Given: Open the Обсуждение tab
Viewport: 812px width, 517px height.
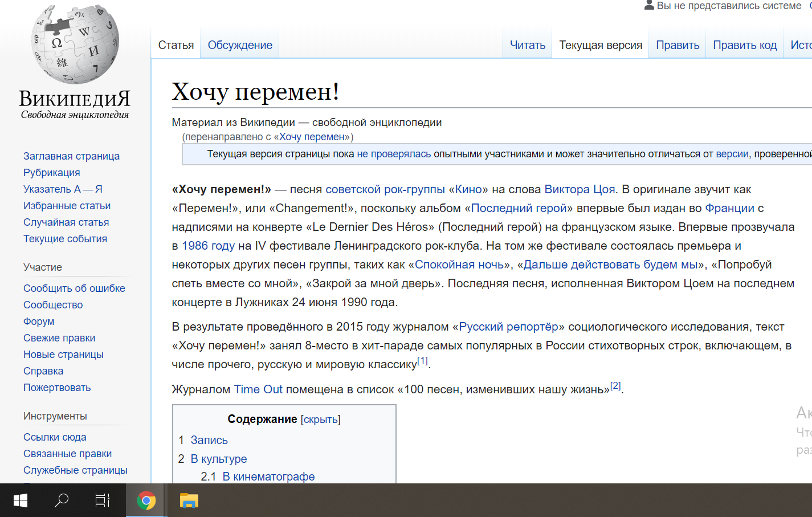Looking at the screenshot, I should click(x=240, y=45).
